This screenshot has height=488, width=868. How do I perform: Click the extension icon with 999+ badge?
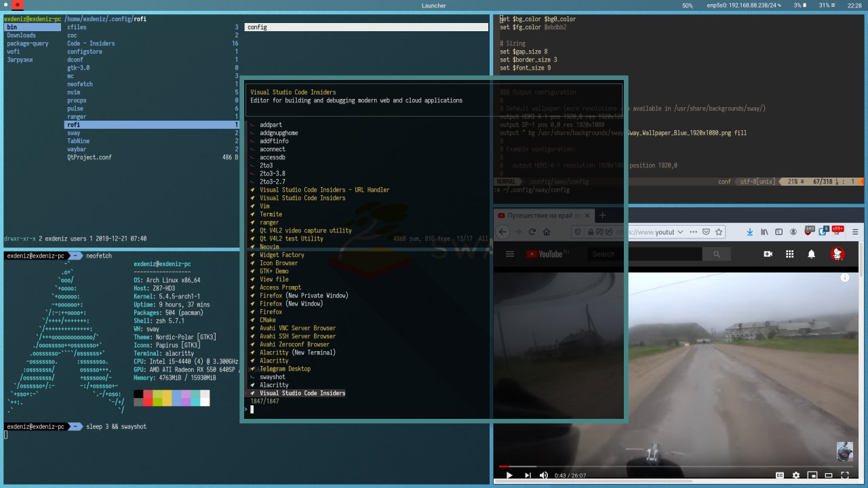tap(837, 232)
